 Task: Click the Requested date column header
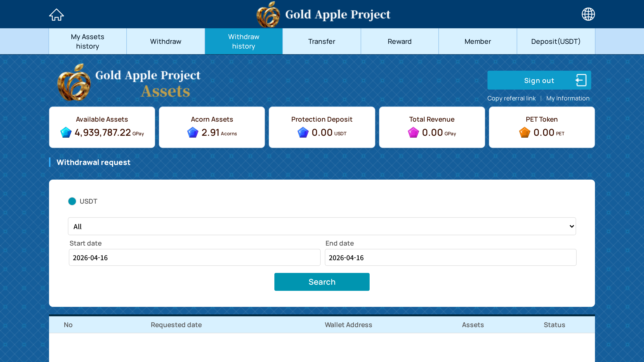(176, 325)
